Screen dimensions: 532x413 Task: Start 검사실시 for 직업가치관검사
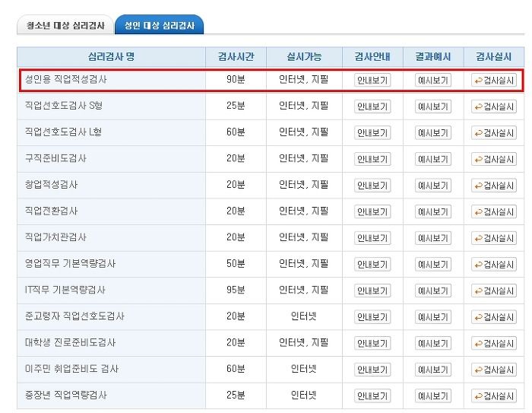pos(494,238)
